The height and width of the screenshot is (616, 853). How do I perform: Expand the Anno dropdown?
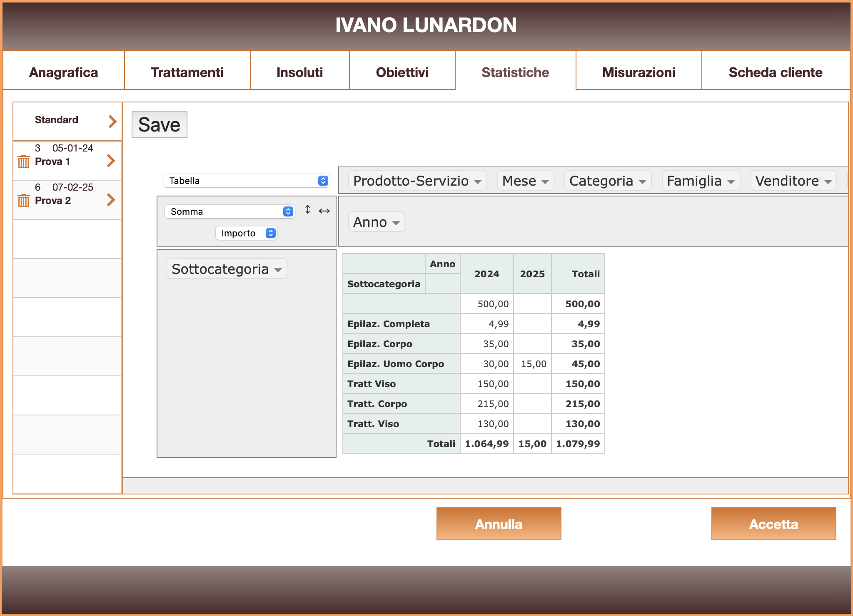tap(376, 222)
